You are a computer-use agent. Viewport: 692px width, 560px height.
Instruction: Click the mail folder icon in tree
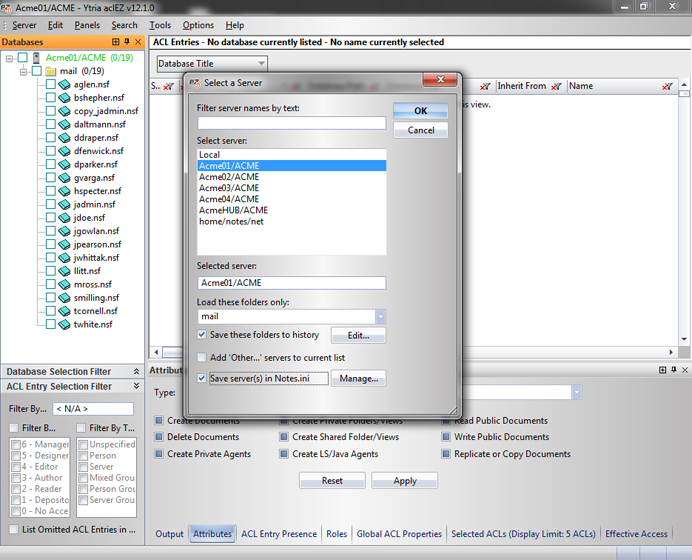(x=51, y=71)
